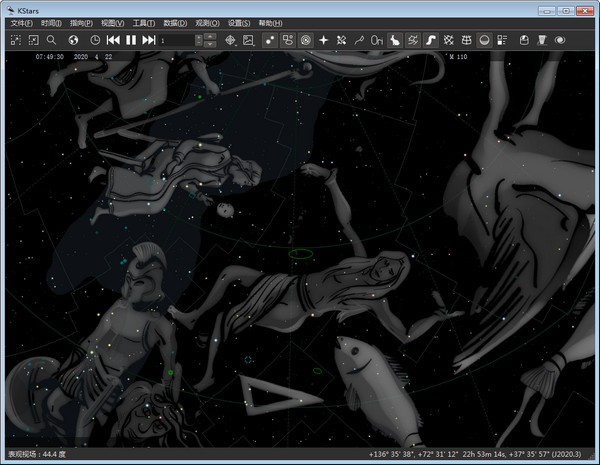This screenshot has width=600, height=465.
Task: Click the time step input field
Action: 176,40
